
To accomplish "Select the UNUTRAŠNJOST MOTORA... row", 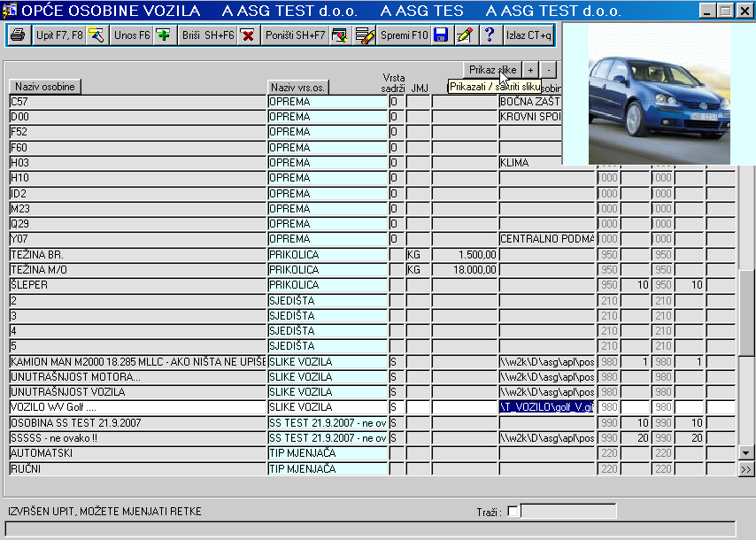I will [138, 377].
